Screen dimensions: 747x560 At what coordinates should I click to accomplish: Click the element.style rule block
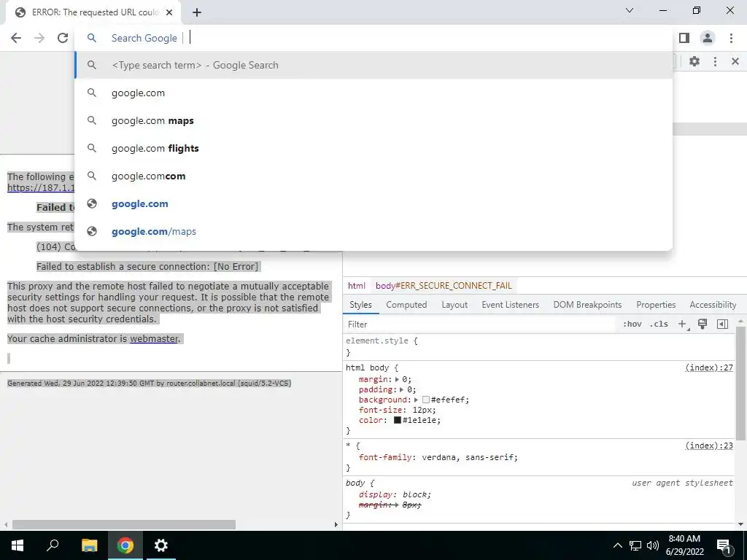(539, 346)
